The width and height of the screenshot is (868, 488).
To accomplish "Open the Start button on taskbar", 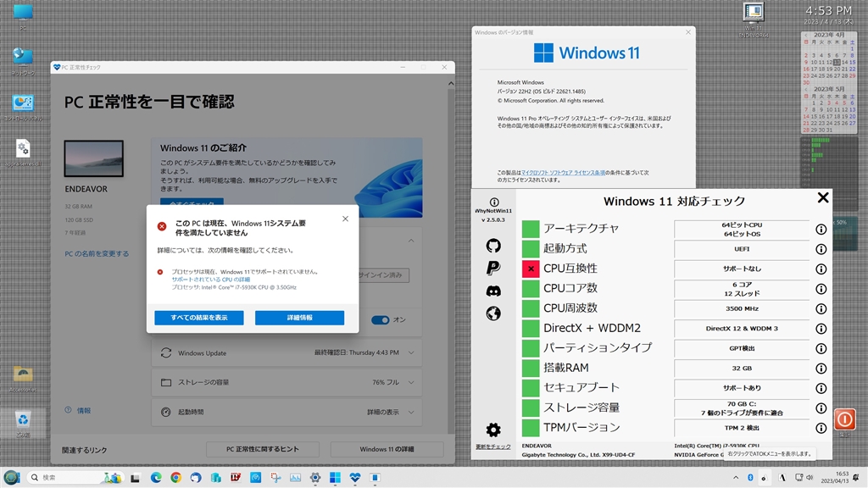I will click(x=12, y=478).
